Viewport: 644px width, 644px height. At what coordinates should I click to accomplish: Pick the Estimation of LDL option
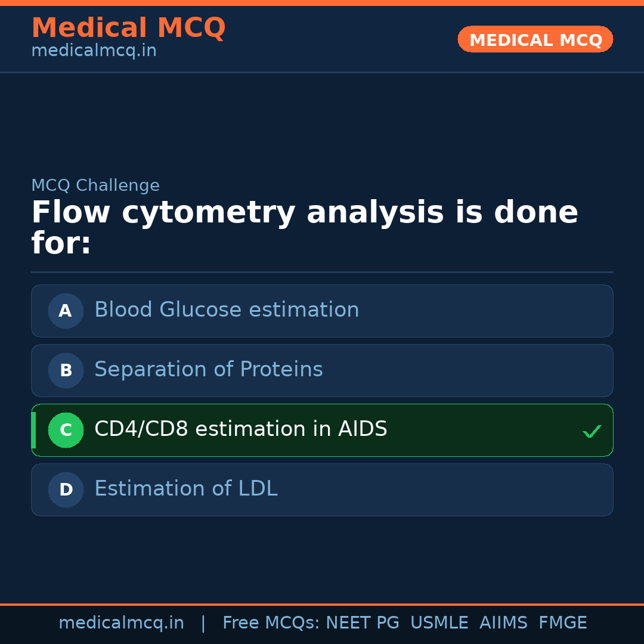tap(185, 489)
